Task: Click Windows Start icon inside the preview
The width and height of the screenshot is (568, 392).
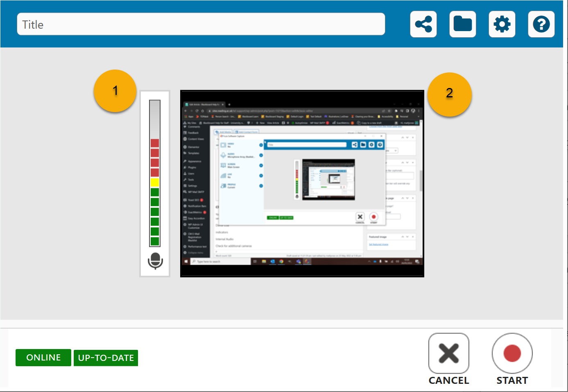Action: tap(186, 261)
